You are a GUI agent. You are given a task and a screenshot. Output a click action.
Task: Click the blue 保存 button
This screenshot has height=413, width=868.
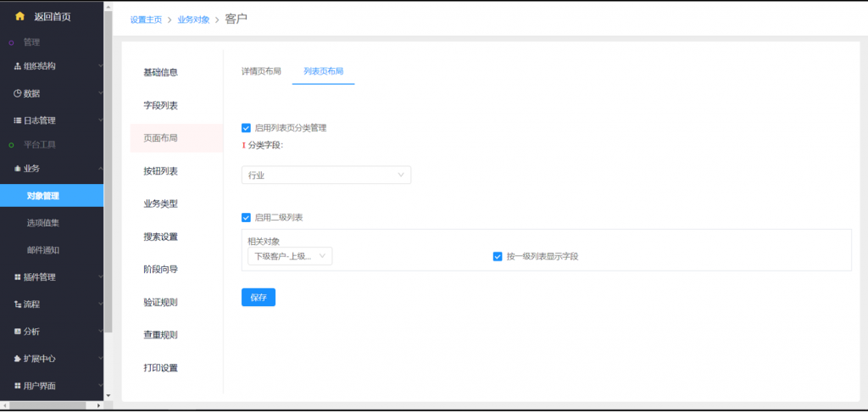(x=259, y=298)
